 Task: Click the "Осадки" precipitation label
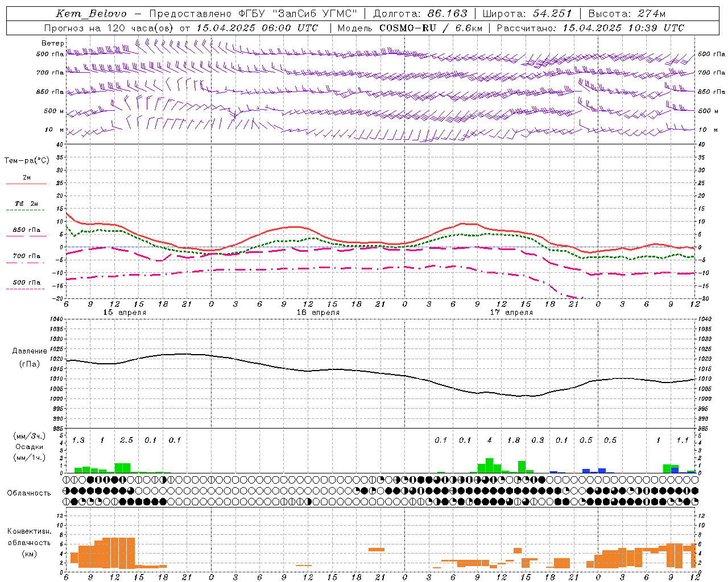tap(29, 447)
